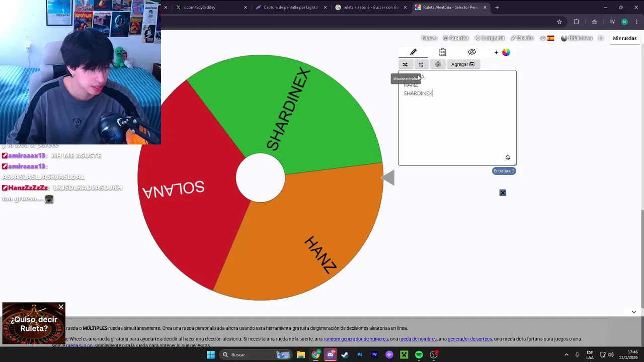Click the 'Entradas: 3' badge
The width and height of the screenshot is (644, 362).
[x=504, y=171]
